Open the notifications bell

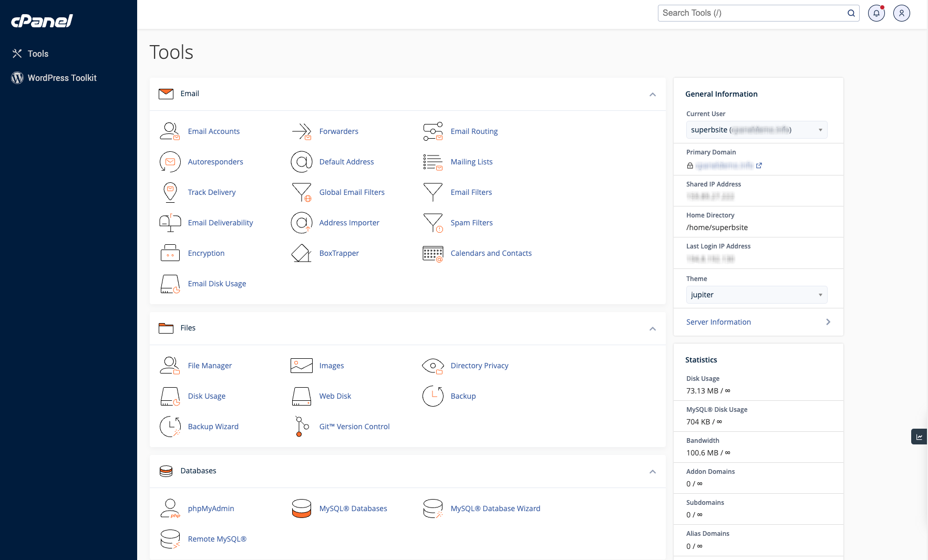tap(876, 13)
